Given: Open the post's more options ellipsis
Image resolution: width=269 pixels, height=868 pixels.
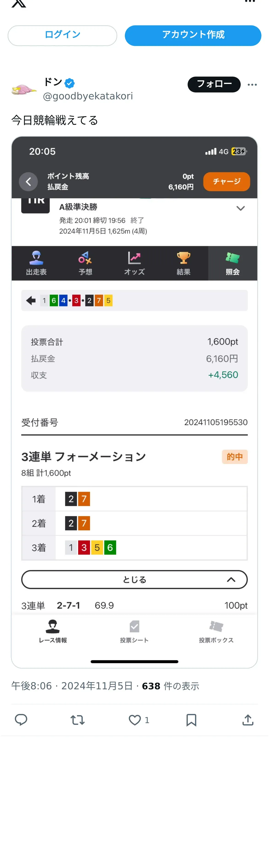Looking at the screenshot, I should coord(252,85).
